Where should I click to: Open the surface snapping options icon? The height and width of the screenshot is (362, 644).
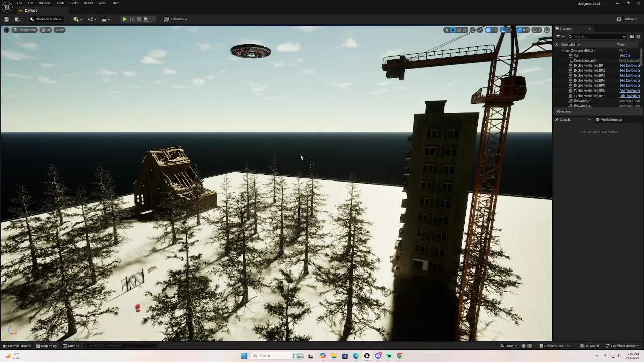[x=480, y=30]
